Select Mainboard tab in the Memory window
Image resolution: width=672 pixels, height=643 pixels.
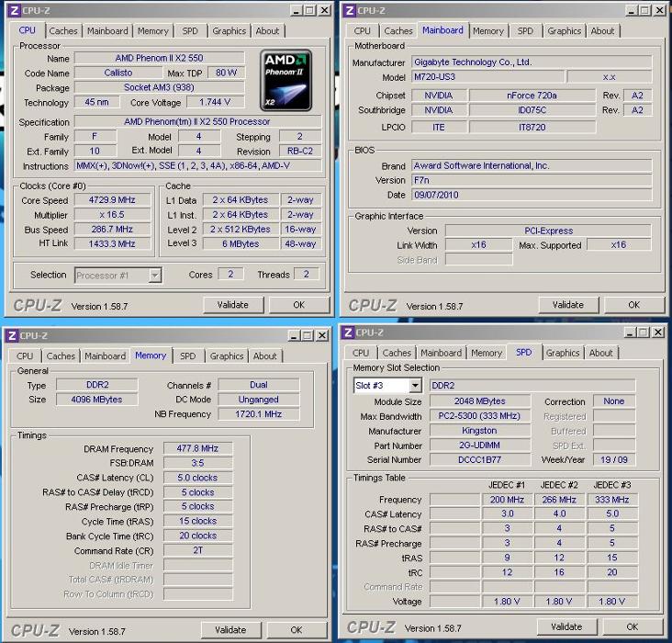click(x=105, y=356)
